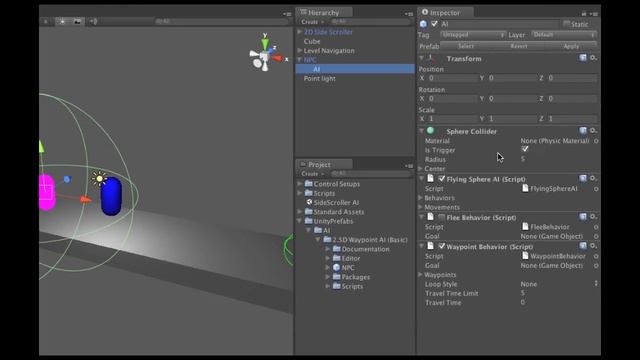Click object picker circle for Flee Behavior Goal
The image size is (640, 360).
pyautogui.click(x=596, y=236)
